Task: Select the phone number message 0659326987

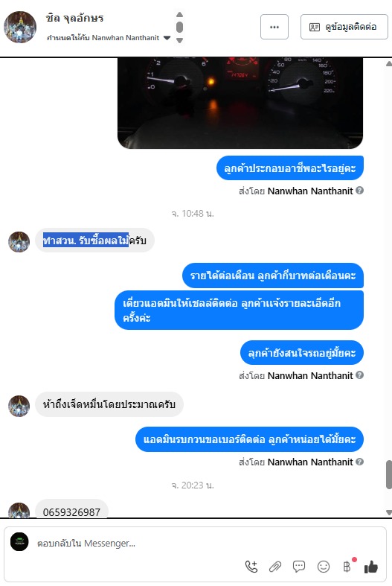Action: tap(71, 512)
